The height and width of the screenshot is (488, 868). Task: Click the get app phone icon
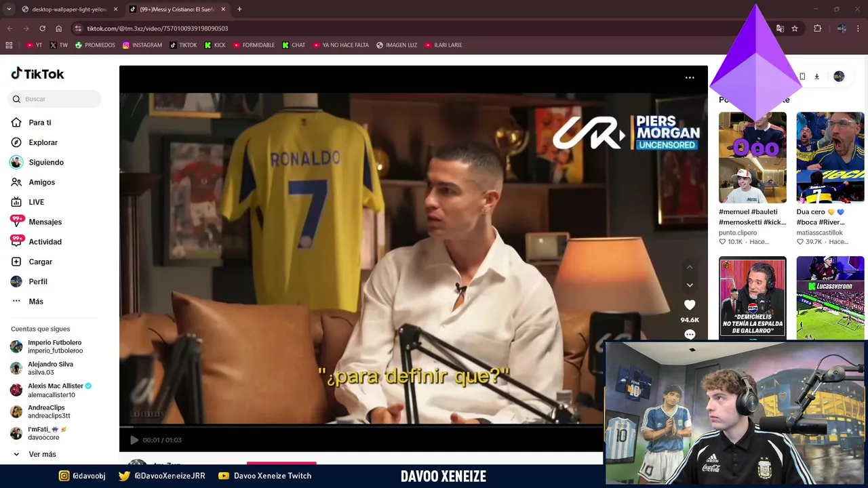click(x=802, y=77)
